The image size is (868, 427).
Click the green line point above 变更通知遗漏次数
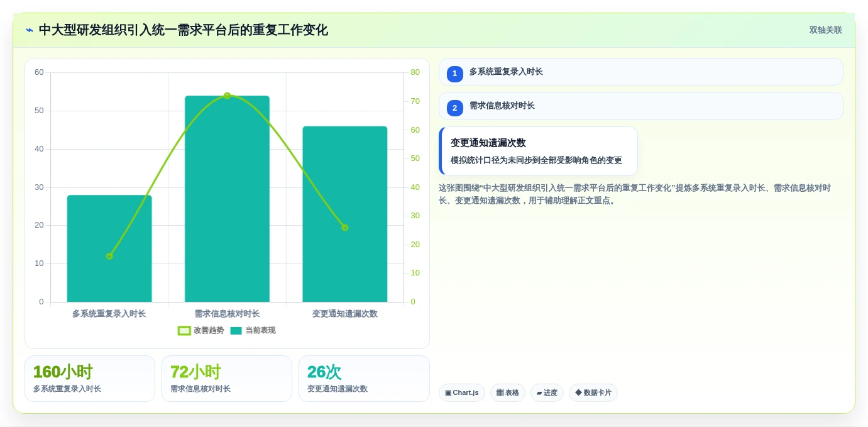pos(345,228)
